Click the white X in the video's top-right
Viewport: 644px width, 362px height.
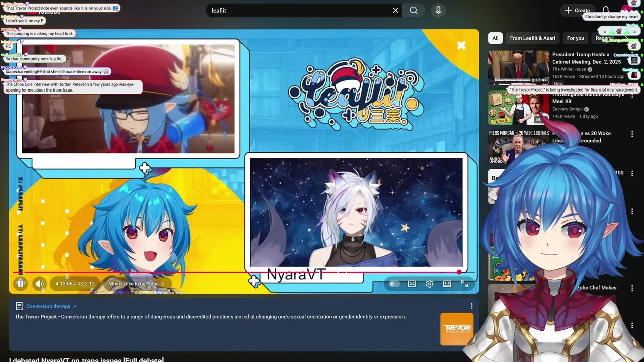(461, 46)
